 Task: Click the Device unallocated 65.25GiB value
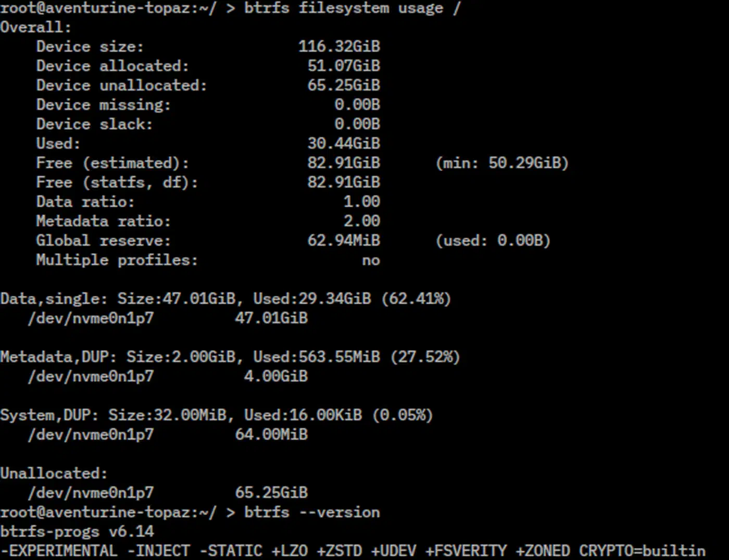pyautogui.click(x=344, y=85)
